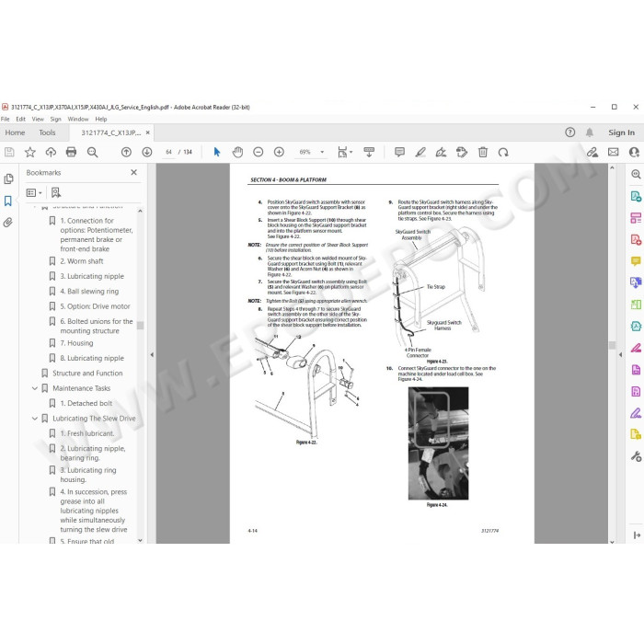Screen dimensions: 644x644
Task: Switch to the Tools tab
Action: 47,132
